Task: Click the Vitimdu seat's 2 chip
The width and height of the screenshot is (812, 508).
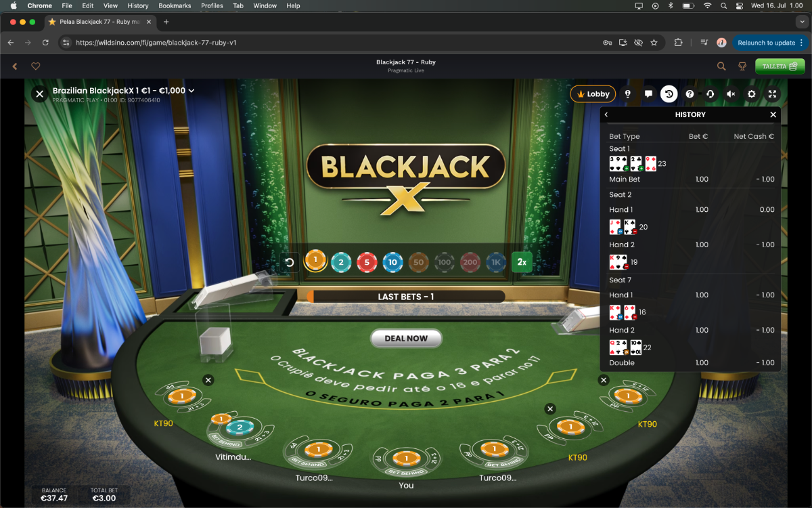Action: point(238,428)
